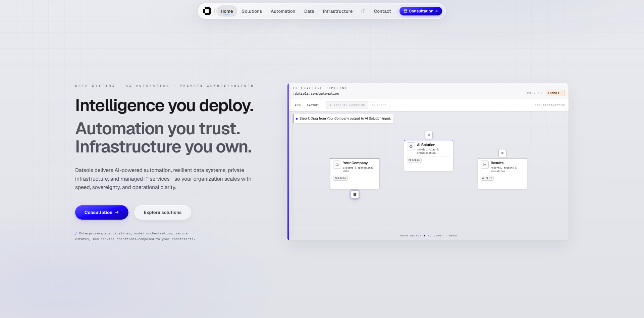
Task: Open the Home nav item
Action: click(227, 11)
